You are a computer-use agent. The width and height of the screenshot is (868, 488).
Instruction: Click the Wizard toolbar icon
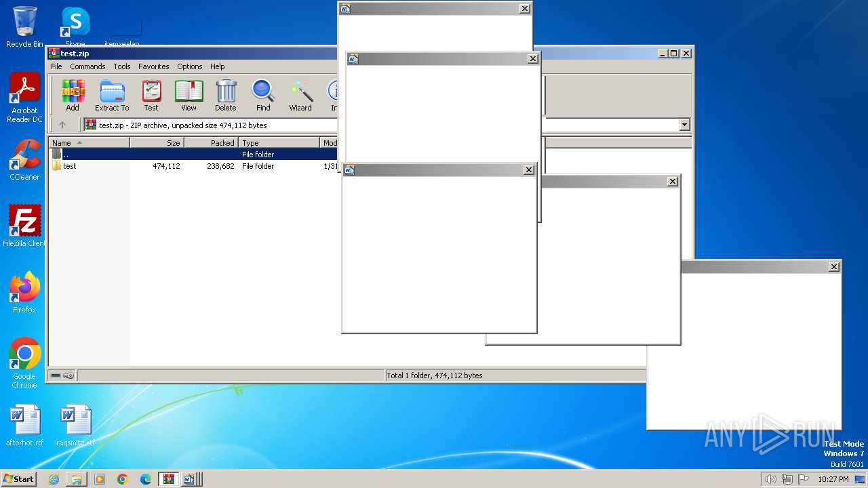[300, 95]
